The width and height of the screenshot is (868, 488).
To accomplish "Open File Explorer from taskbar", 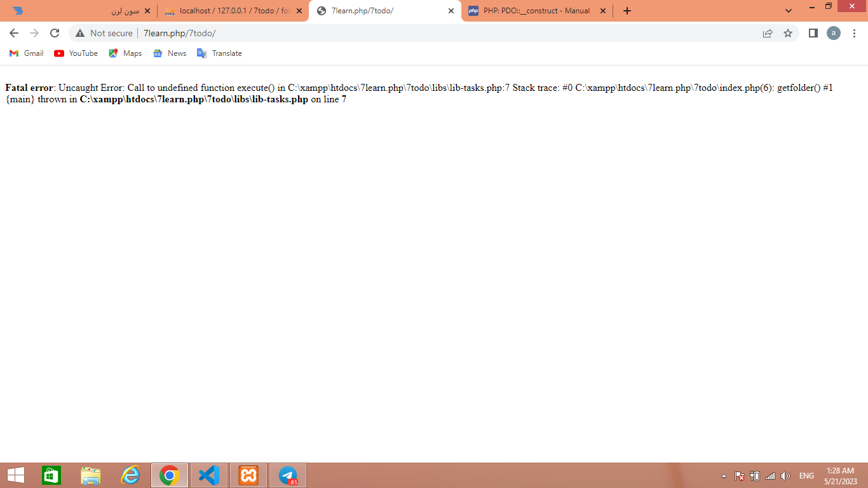I will tap(91, 475).
